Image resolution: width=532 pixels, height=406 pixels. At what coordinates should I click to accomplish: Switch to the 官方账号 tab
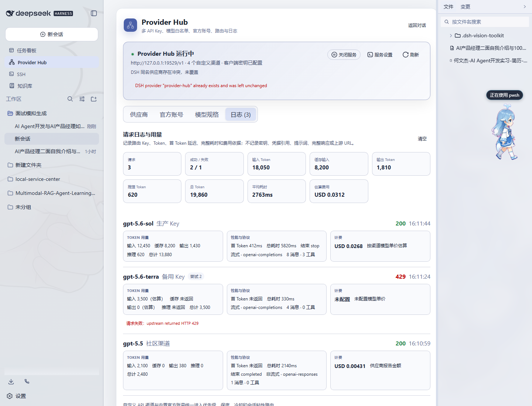coord(171,115)
